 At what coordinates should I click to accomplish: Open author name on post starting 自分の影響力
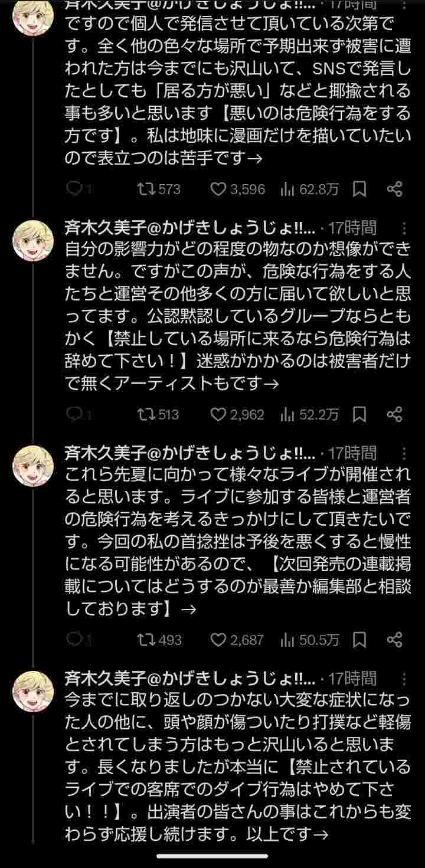click(190, 228)
